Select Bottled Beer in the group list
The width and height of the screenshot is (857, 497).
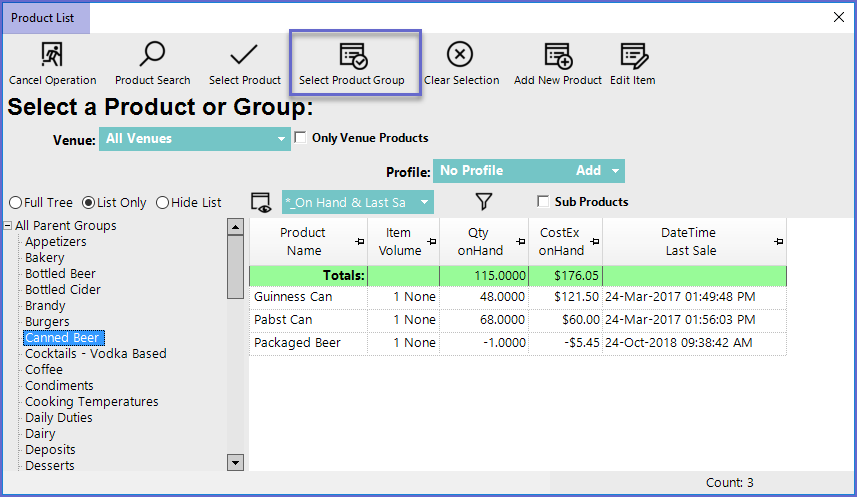pos(60,273)
